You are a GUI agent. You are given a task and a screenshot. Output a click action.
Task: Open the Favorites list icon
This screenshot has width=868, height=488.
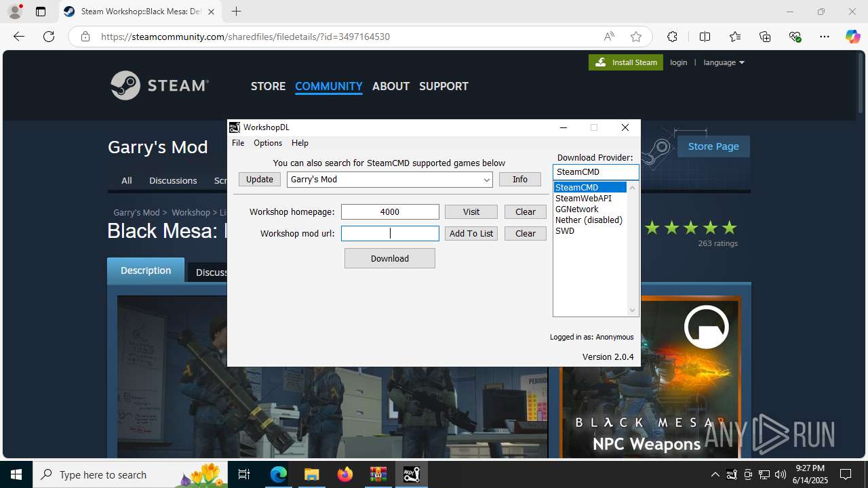point(735,37)
